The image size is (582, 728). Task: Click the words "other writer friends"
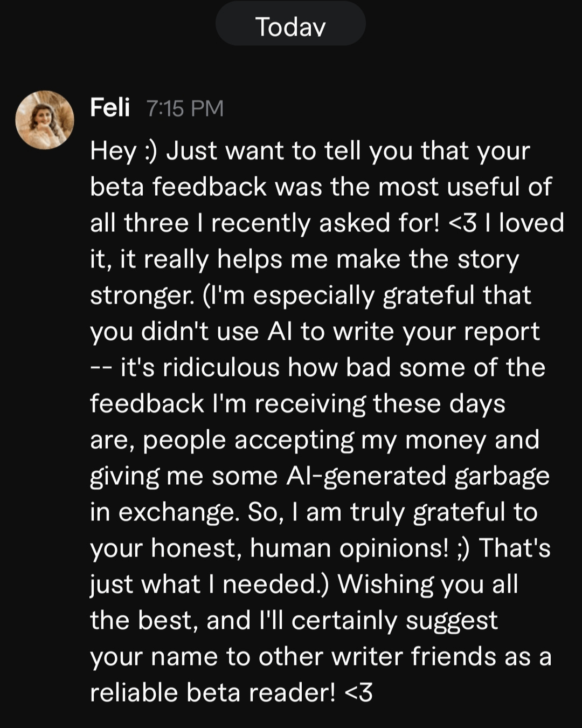tap(377, 656)
